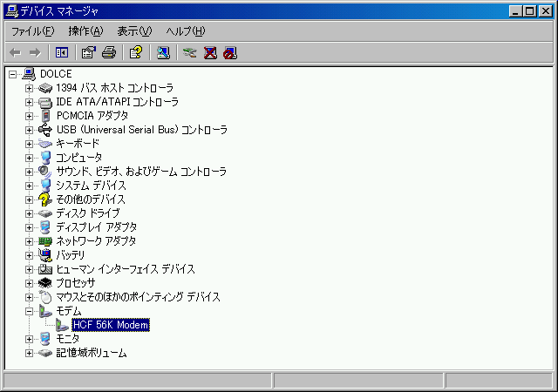Click the update driver toolbar icon
Viewport: 558px width, 392px height.
pos(190,53)
